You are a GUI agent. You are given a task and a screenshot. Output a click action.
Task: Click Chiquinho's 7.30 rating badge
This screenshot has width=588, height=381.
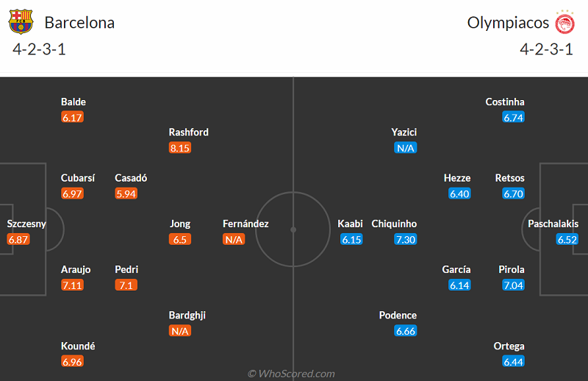point(405,239)
